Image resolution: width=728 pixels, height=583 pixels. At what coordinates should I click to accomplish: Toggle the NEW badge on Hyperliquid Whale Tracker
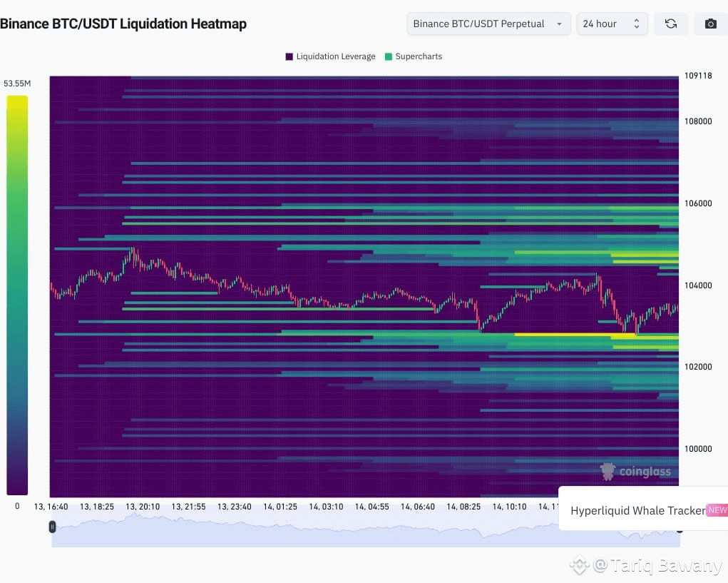(x=716, y=510)
